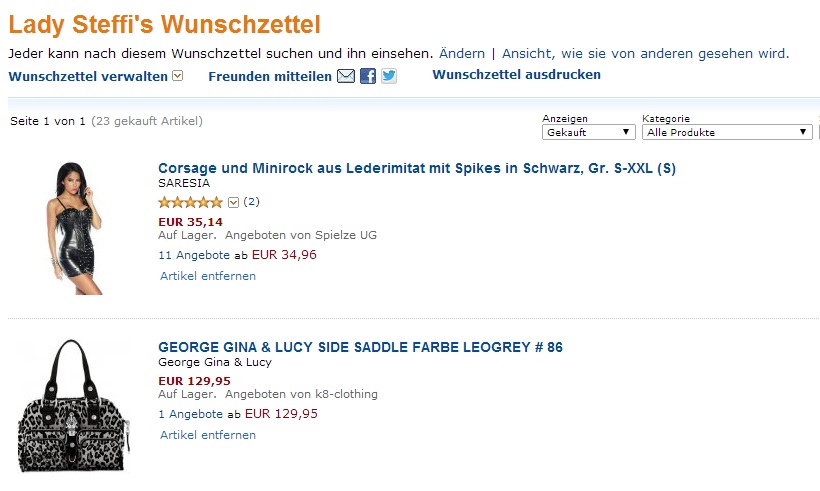
Task: Click Freunden mitteilen
Action: [x=270, y=77]
